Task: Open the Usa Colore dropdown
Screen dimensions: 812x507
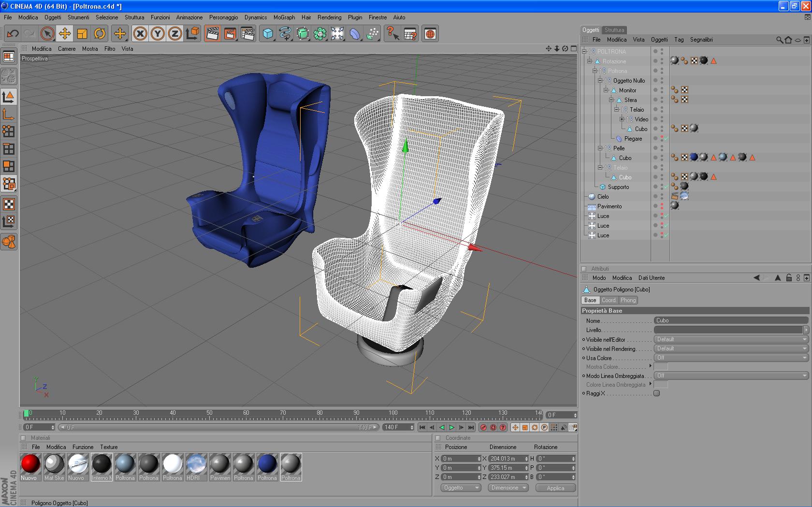Action: (731, 358)
